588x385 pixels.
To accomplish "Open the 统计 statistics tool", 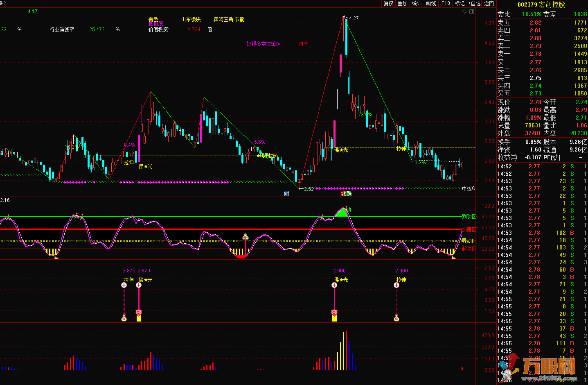I will tap(417, 3).
